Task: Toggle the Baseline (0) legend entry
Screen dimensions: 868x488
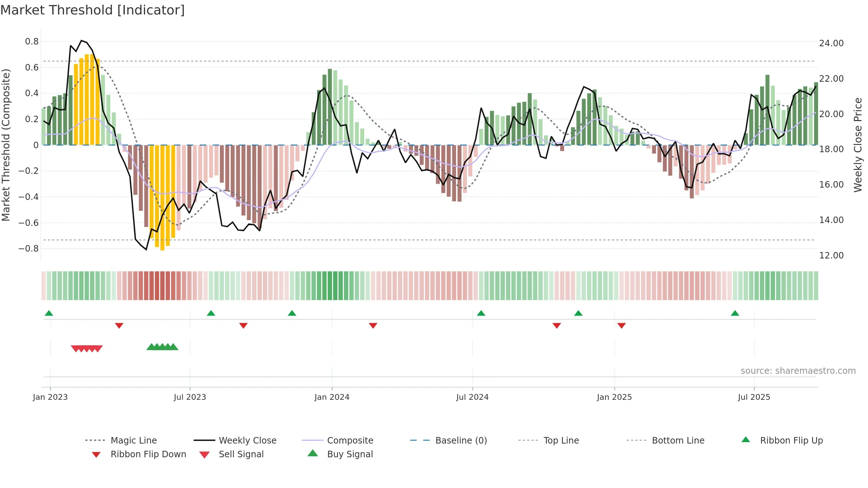Action: 448,440
